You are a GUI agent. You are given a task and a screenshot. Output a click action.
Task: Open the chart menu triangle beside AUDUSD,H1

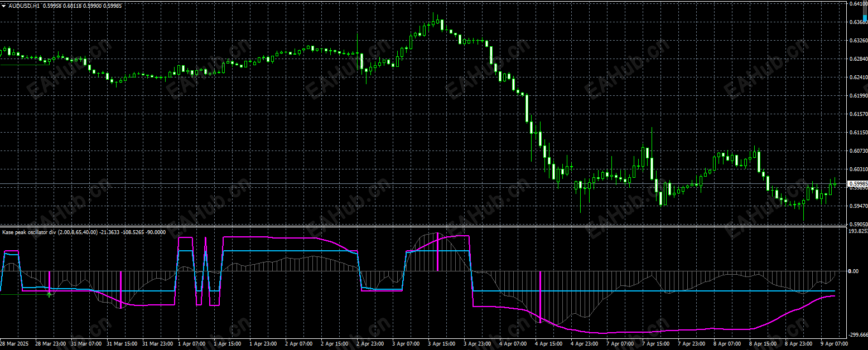4,5
